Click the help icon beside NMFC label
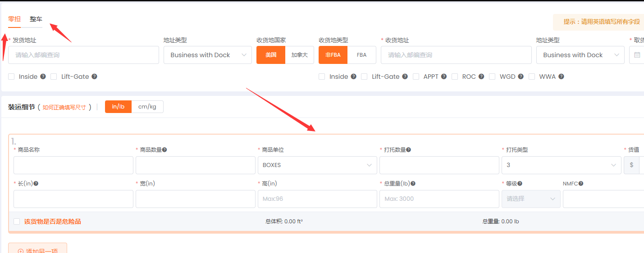Image resolution: width=644 pixels, height=253 pixels. (581, 184)
